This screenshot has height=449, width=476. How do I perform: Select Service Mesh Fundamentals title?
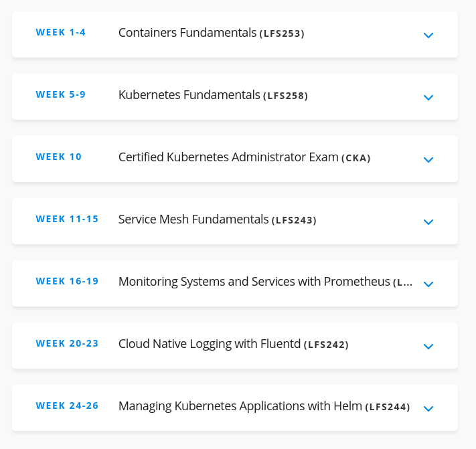pyautogui.click(x=218, y=219)
